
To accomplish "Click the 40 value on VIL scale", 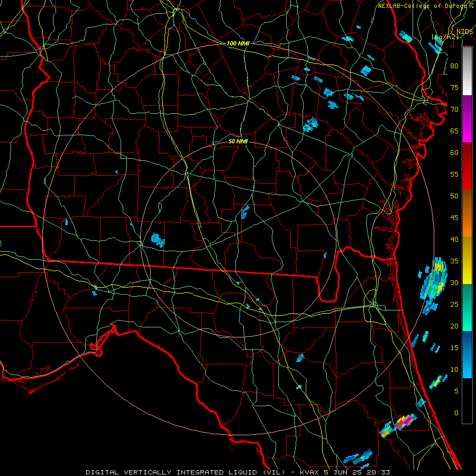I will click(x=454, y=239).
